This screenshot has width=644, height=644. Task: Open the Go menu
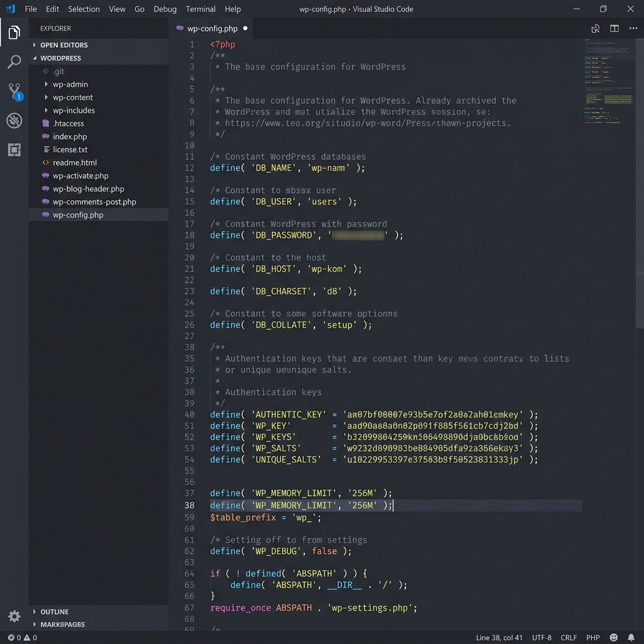[139, 9]
